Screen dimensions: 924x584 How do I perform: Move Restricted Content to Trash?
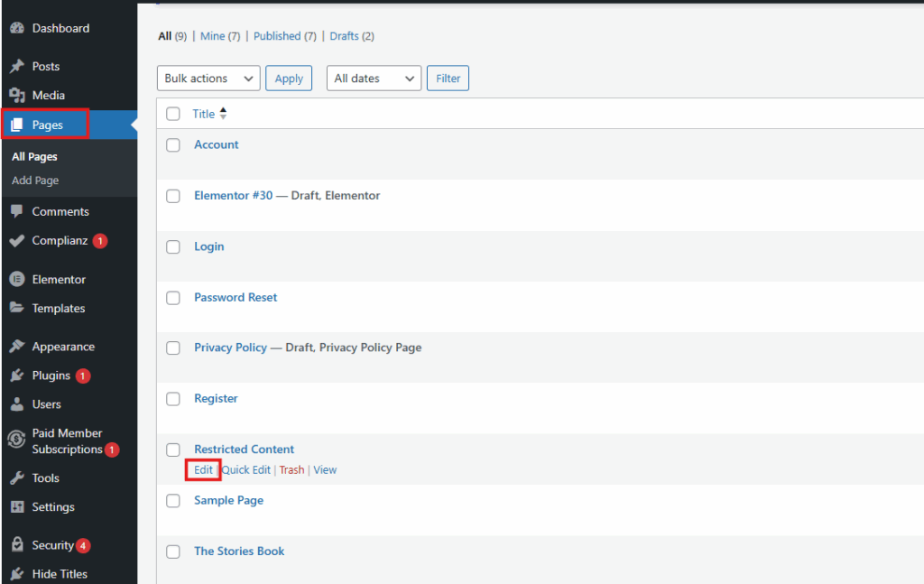click(291, 470)
